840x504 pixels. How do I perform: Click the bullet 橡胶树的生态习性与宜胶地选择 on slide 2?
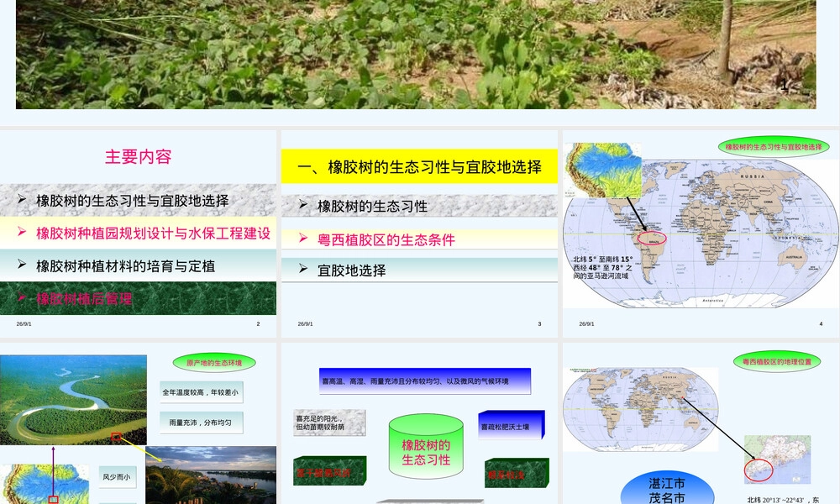[x=133, y=200]
